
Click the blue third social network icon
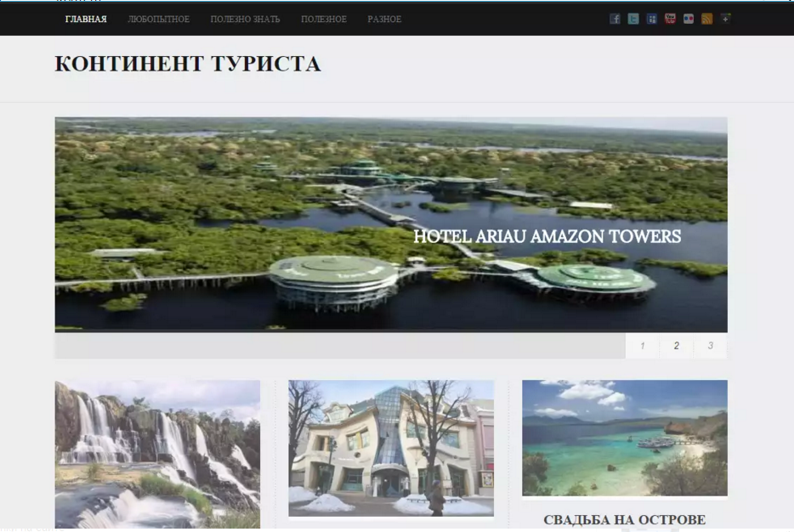652,20
